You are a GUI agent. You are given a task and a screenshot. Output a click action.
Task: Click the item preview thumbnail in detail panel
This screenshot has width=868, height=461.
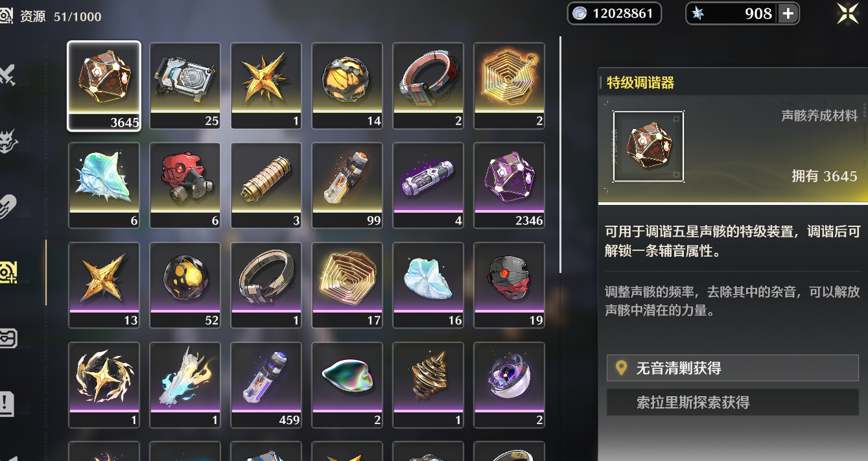click(648, 147)
